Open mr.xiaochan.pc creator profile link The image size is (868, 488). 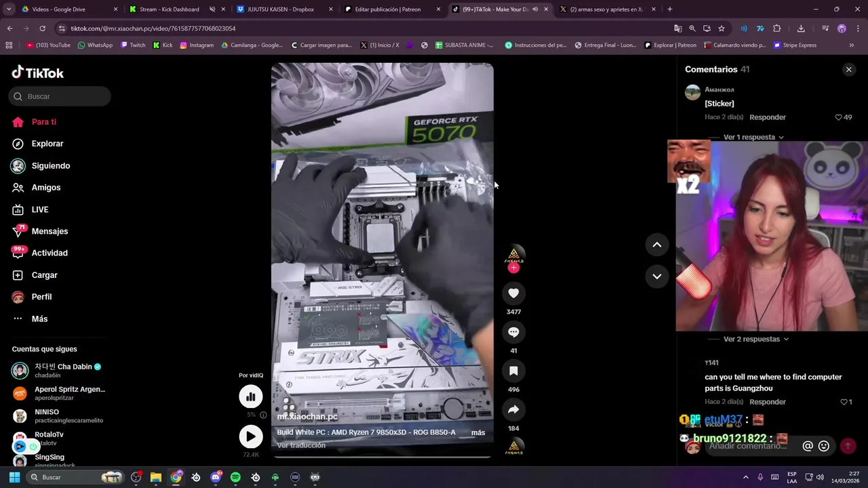coord(307,417)
